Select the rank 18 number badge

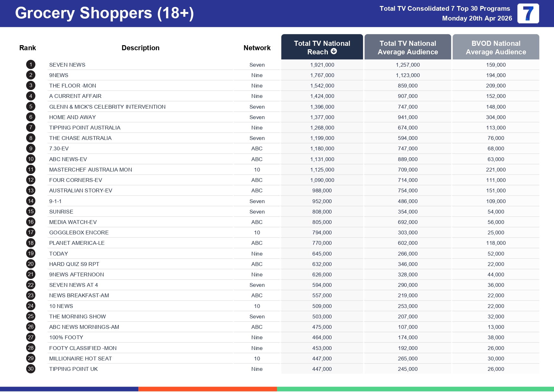click(31, 243)
